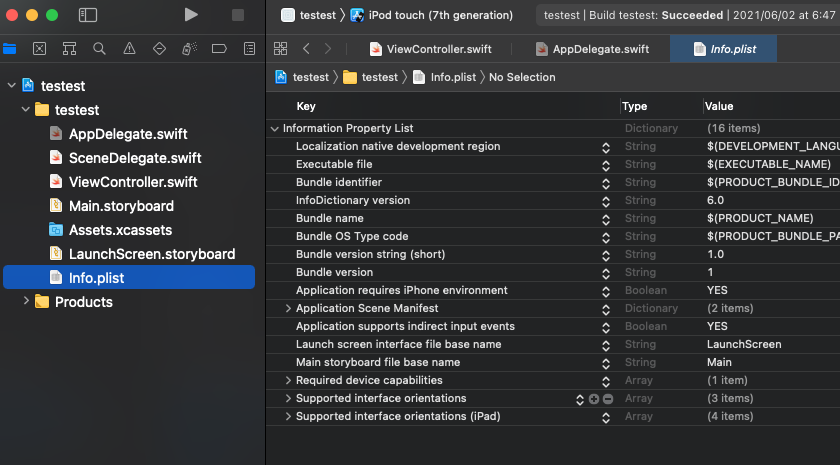Collapse the Information Property List
This screenshot has width=840, height=465.
[x=275, y=129]
